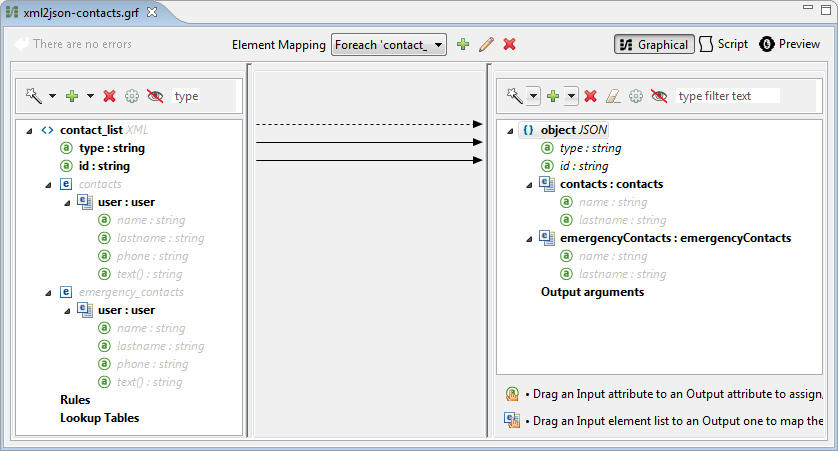Image resolution: width=838 pixels, height=451 pixels.
Task: Collapse the emergencyContacts output node
Action: coord(527,238)
